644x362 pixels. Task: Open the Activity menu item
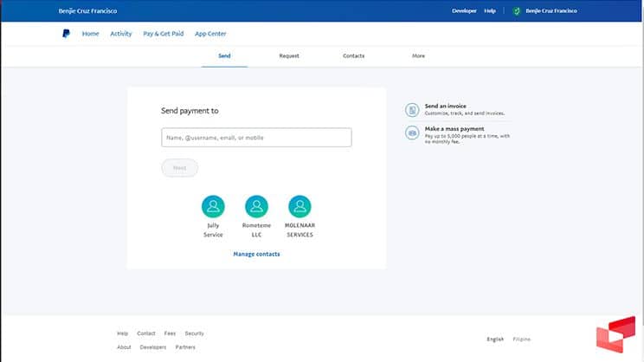tap(121, 34)
